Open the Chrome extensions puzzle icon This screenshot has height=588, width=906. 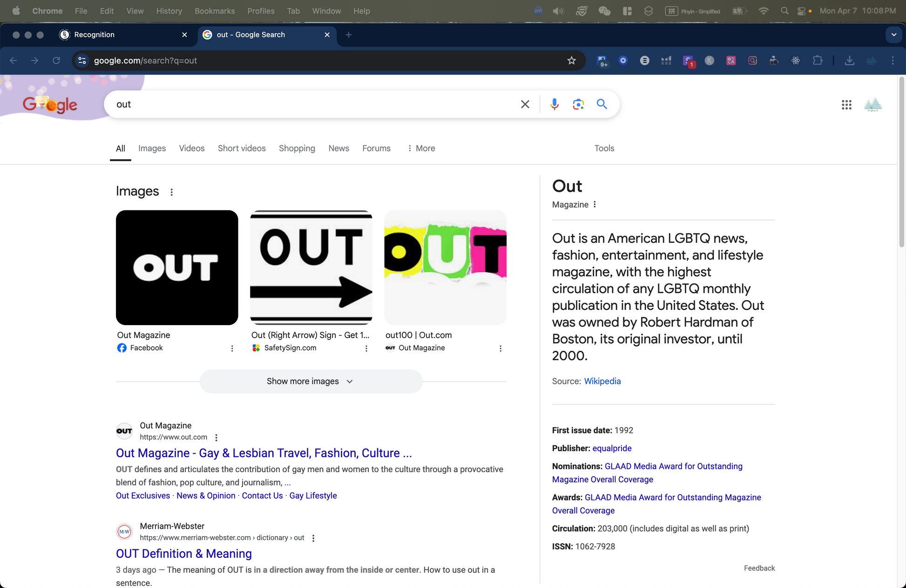pyautogui.click(x=817, y=60)
